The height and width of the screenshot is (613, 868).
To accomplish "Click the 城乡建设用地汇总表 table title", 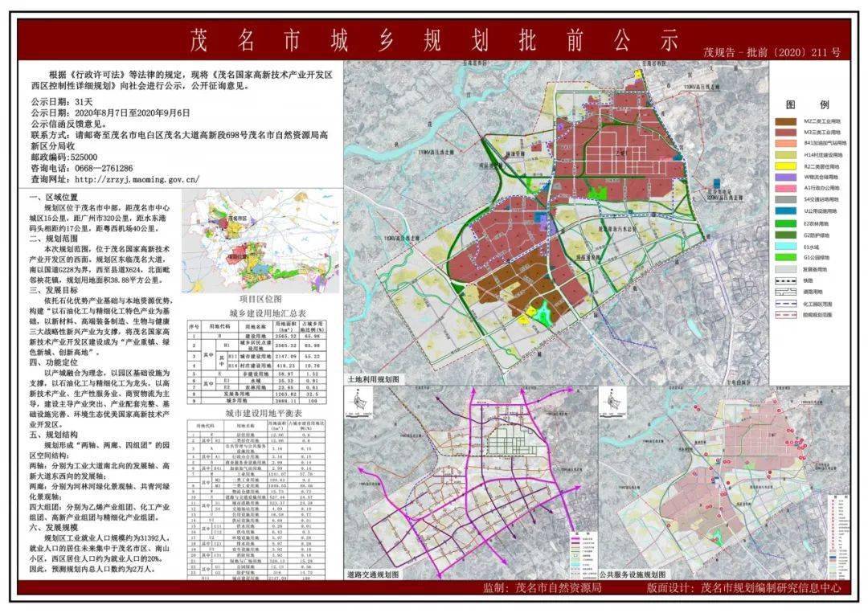I will coord(257,313).
